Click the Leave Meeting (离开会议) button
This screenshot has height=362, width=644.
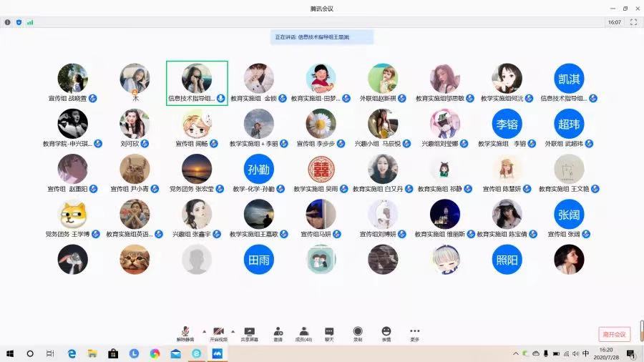tap(613, 334)
